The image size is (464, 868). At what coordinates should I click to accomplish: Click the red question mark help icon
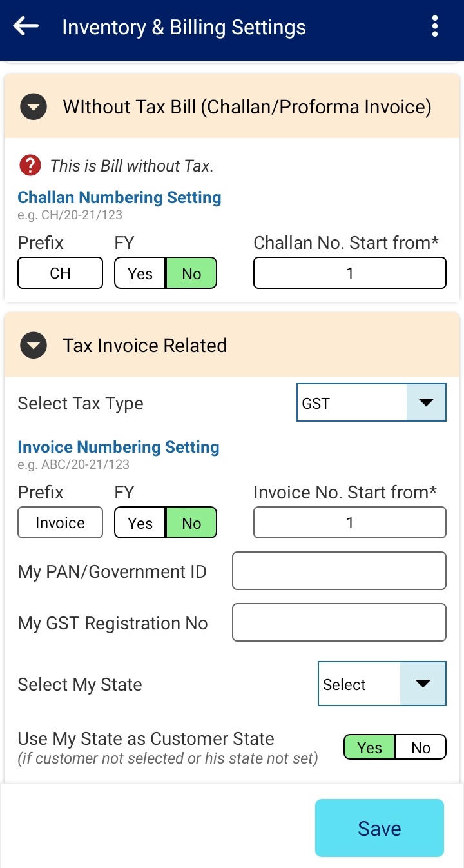(30, 166)
